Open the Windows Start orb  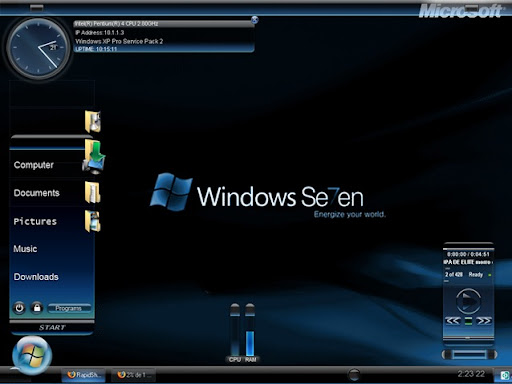tap(32, 355)
